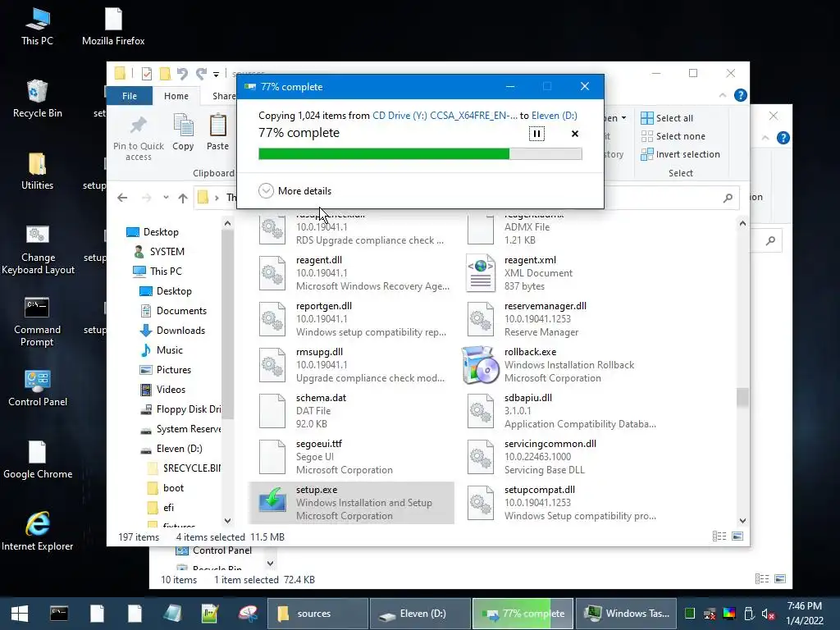Select the reagent.dll file icon
840x630 pixels.
pyautogui.click(x=272, y=273)
